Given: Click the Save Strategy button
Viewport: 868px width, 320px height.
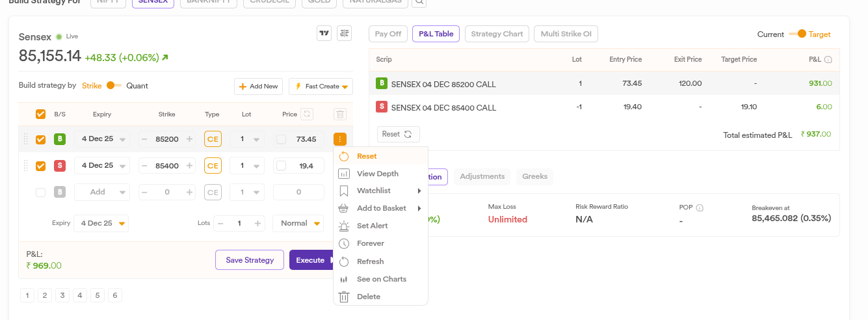Looking at the screenshot, I should (249, 260).
